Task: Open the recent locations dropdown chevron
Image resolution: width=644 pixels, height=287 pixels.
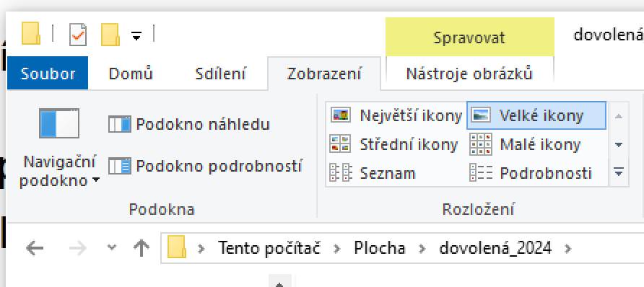Action: (111, 247)
